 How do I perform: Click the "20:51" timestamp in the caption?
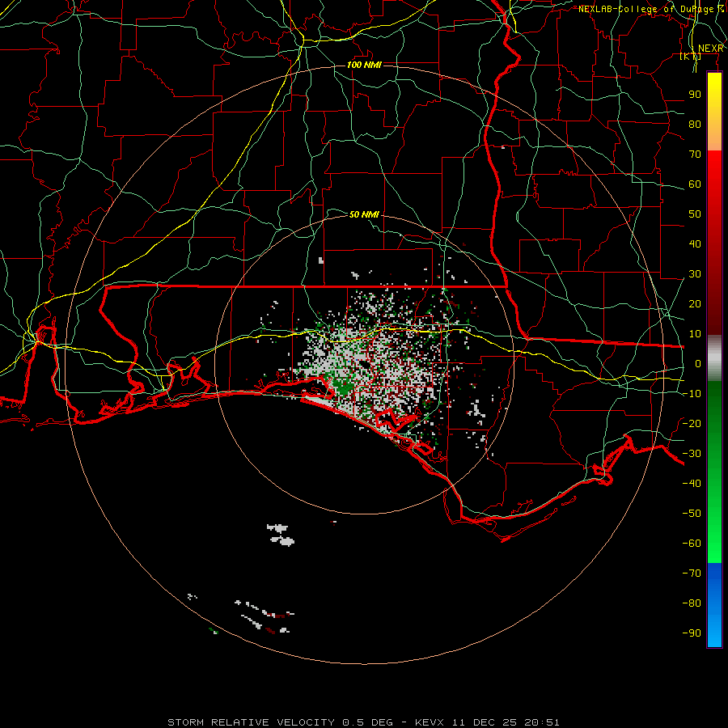pyautogui.click(x=542, y=722)
